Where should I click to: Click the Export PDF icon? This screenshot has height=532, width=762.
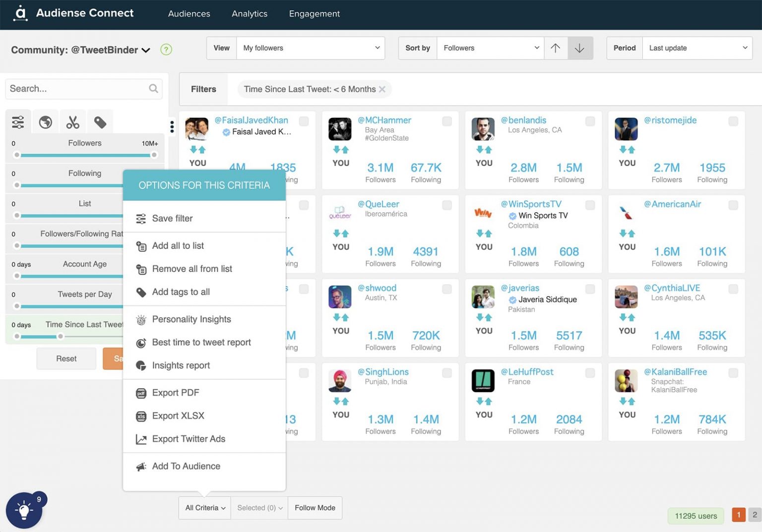click(x=141, y=393)
